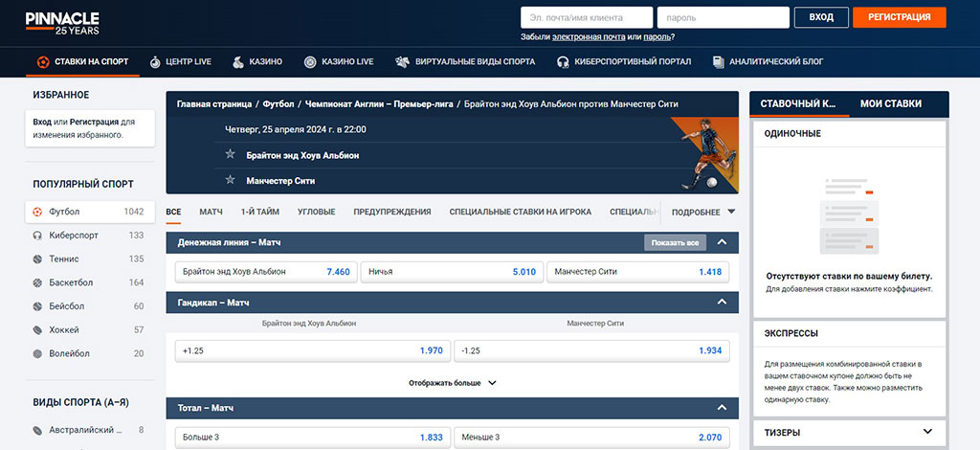Click the document icon beside Аналитический блог

(x=718, y=62)
